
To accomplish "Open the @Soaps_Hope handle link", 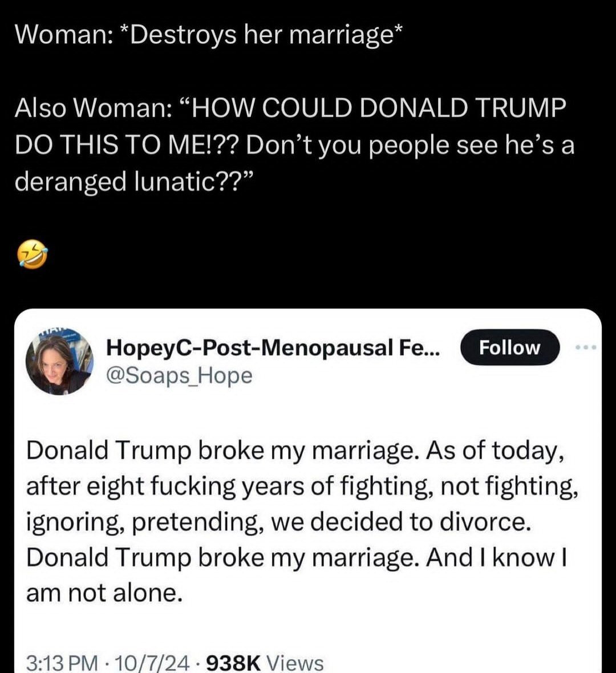I will (179, 375).
